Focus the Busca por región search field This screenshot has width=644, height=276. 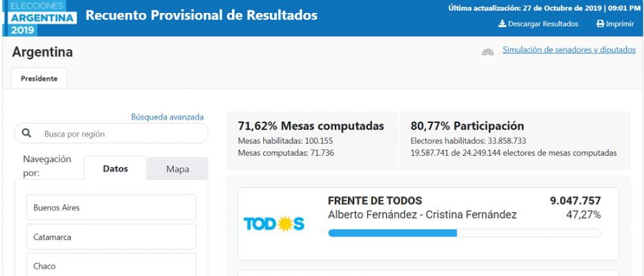tap(111, 134)
